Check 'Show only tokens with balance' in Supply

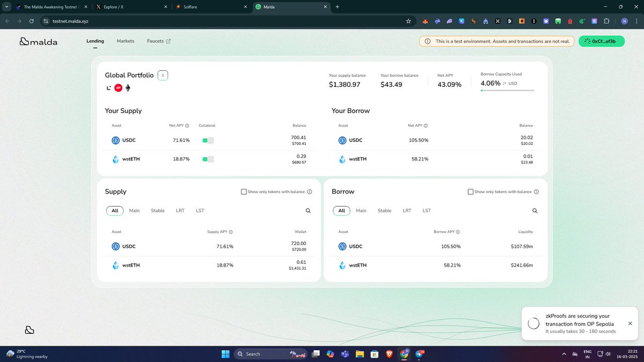click(244, 191)
